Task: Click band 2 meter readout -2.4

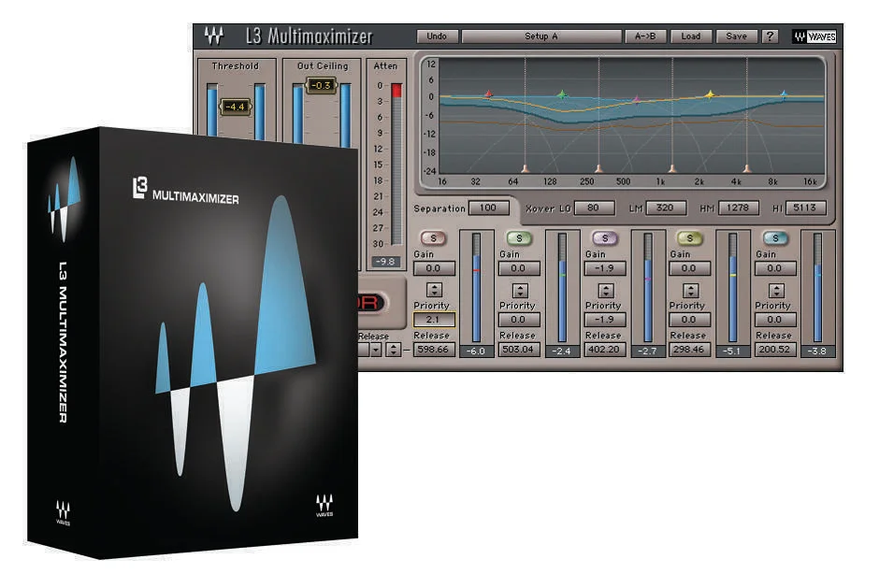Action: (562, 351)
